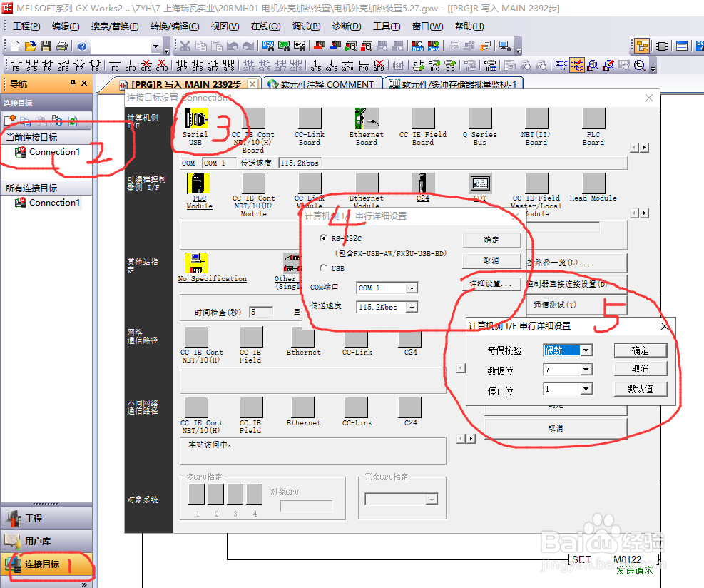Select the USB radio button
704x588 pixels.
323,268
